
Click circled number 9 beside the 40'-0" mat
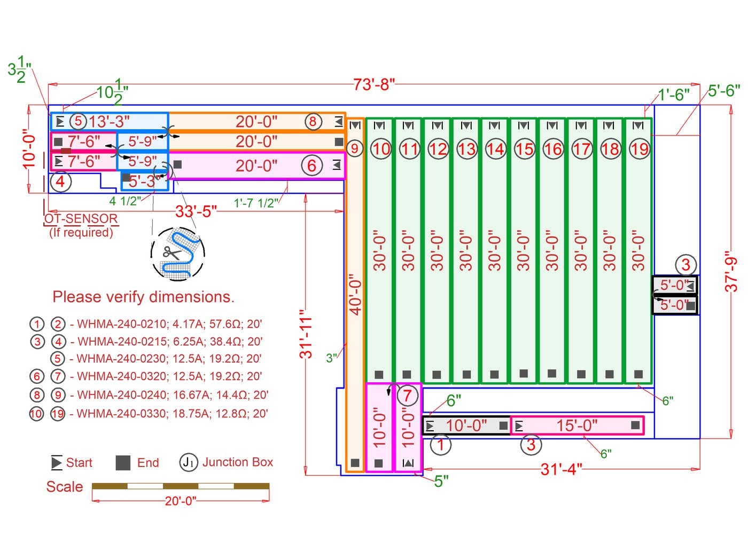(354, 148)
